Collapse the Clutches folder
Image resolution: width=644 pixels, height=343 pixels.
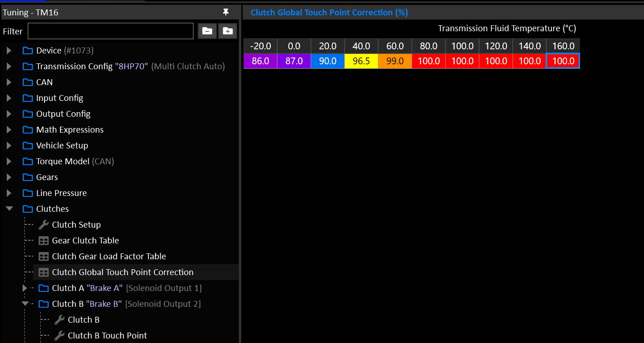pos(9,209)
